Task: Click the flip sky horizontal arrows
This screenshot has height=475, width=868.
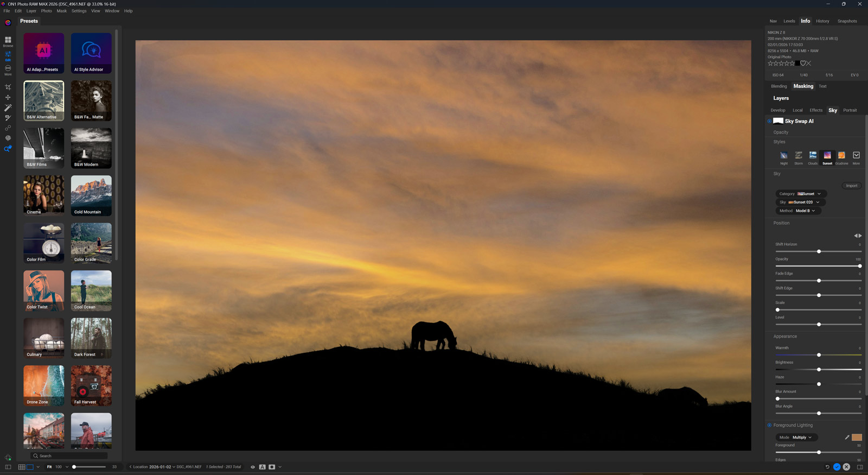Action: coord(858,236)
